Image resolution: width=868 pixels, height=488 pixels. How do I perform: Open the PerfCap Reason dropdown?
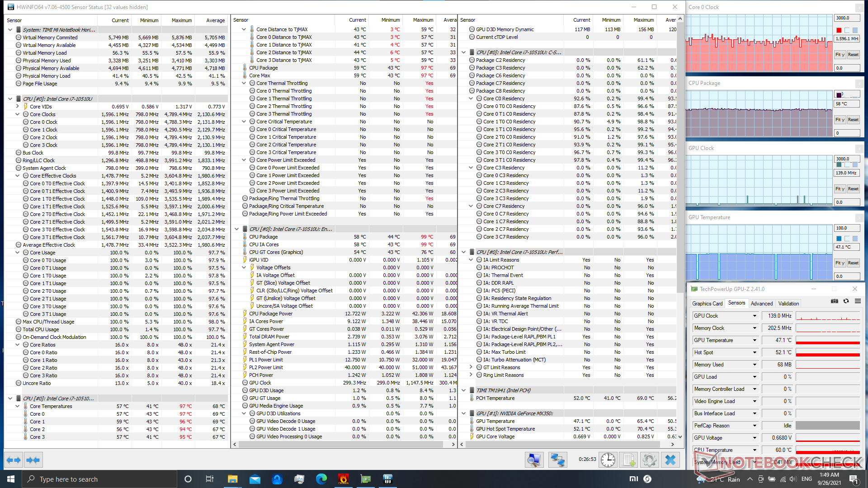(755, 426)
